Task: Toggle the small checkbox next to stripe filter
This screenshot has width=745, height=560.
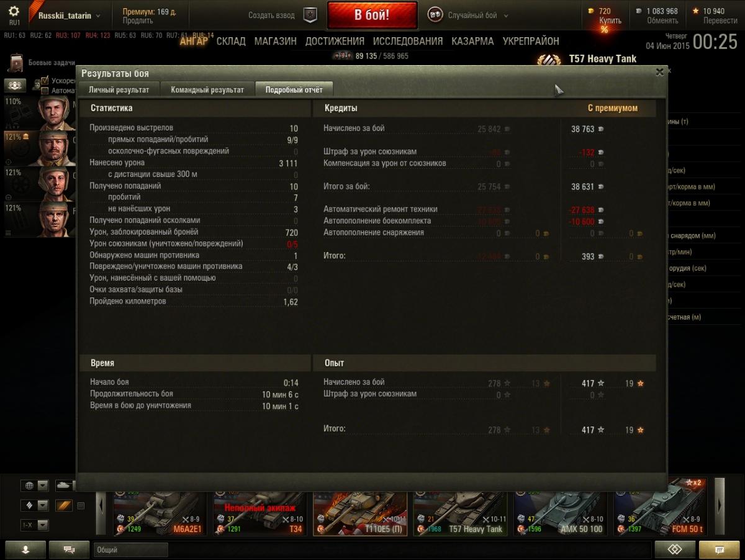Action: pyautogui.click(x=81, y=505)
